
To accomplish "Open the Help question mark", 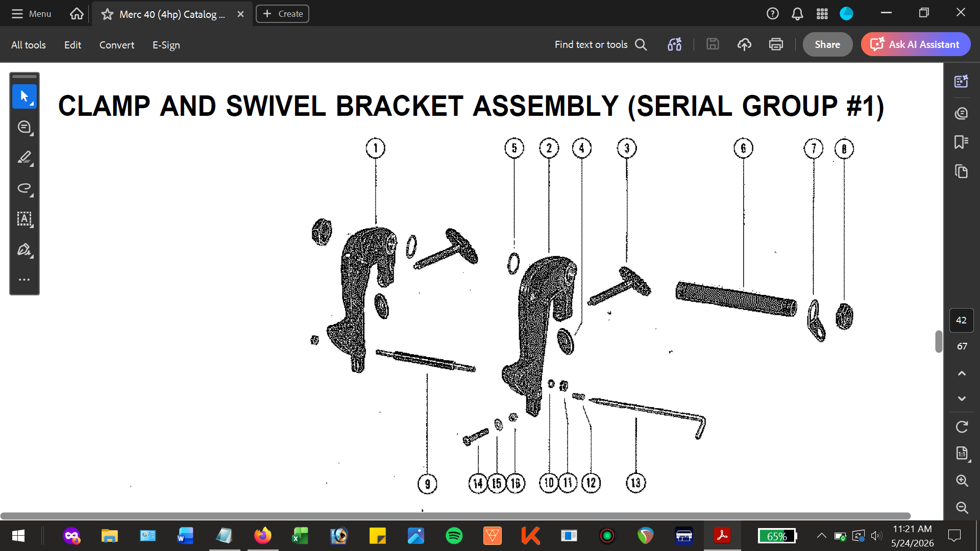I will (772, 14).
